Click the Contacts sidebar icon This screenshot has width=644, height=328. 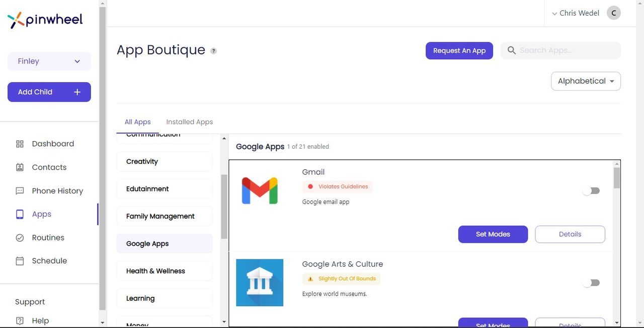(x=20, y=167)
